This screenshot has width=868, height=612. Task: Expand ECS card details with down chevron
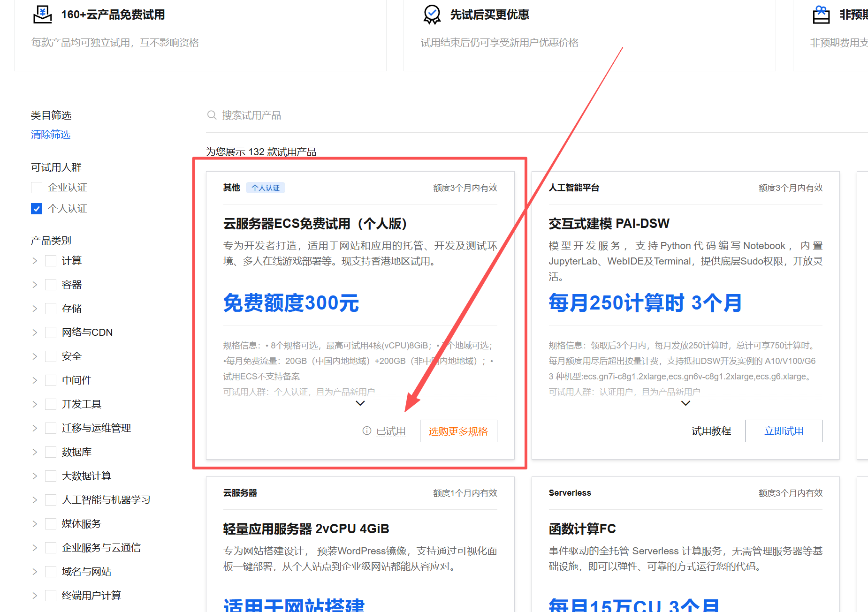[x=360, y=403]
